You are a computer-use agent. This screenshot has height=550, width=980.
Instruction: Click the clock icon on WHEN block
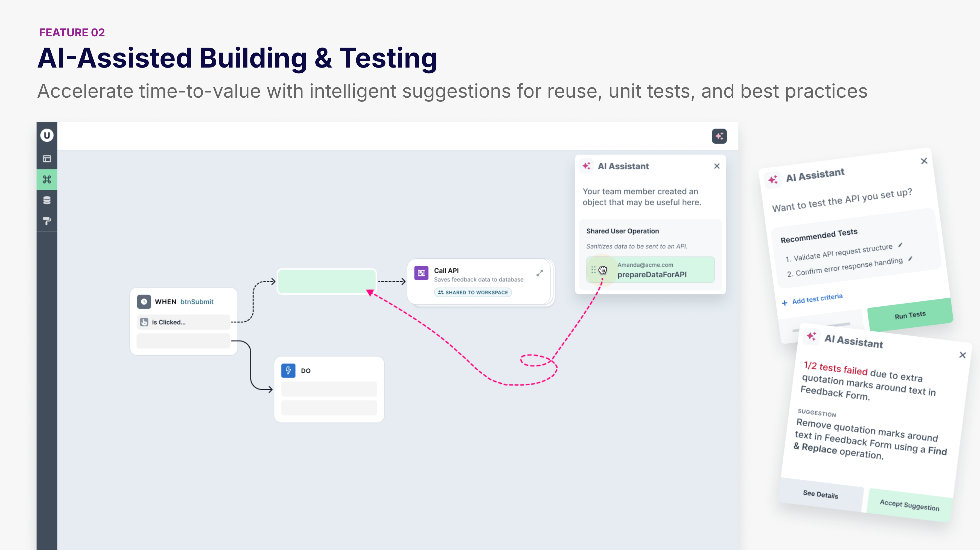[x=144, y=301]
